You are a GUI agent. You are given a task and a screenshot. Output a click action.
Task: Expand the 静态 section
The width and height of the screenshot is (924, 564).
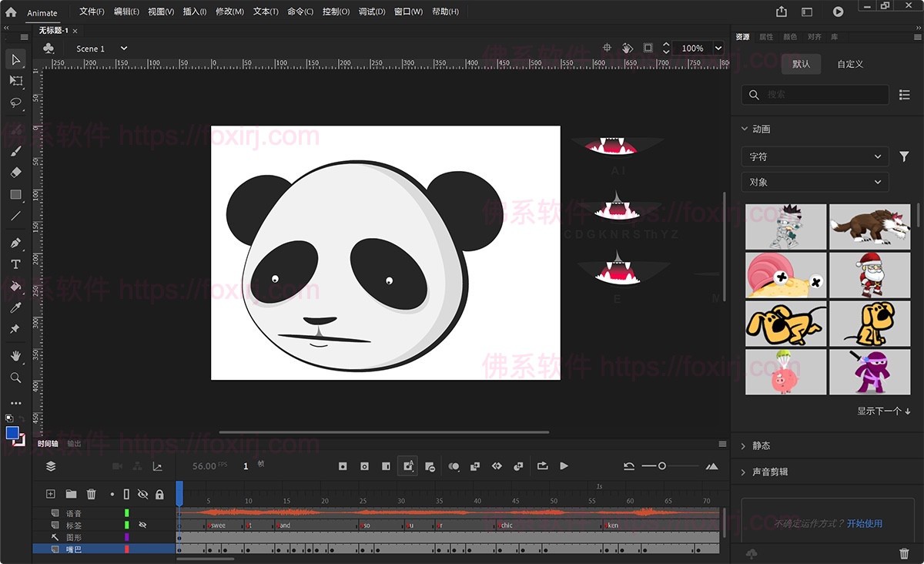[x=761, y=445]
